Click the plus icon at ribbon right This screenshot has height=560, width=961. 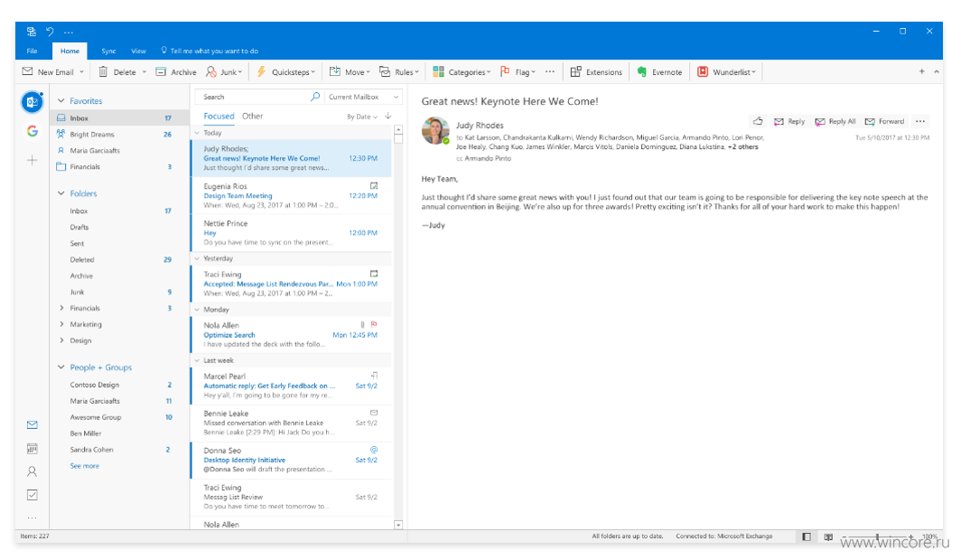(x=921, y=71)
